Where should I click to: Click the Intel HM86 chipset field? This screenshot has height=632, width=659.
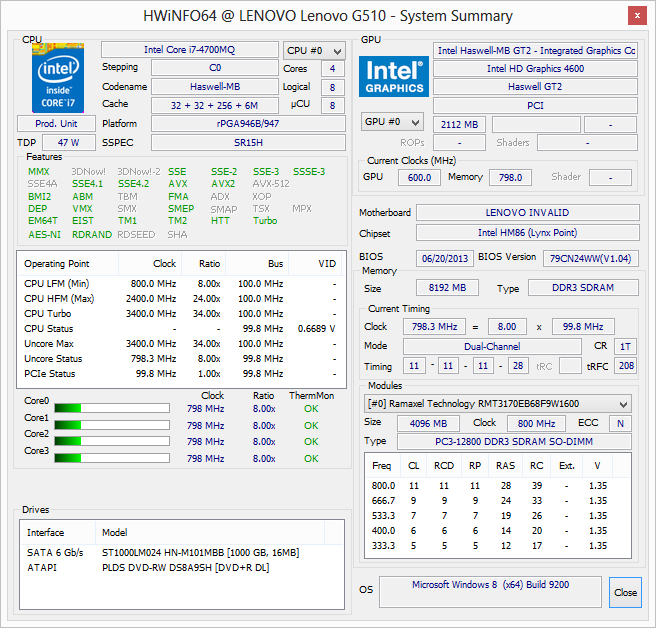point(526,232)
